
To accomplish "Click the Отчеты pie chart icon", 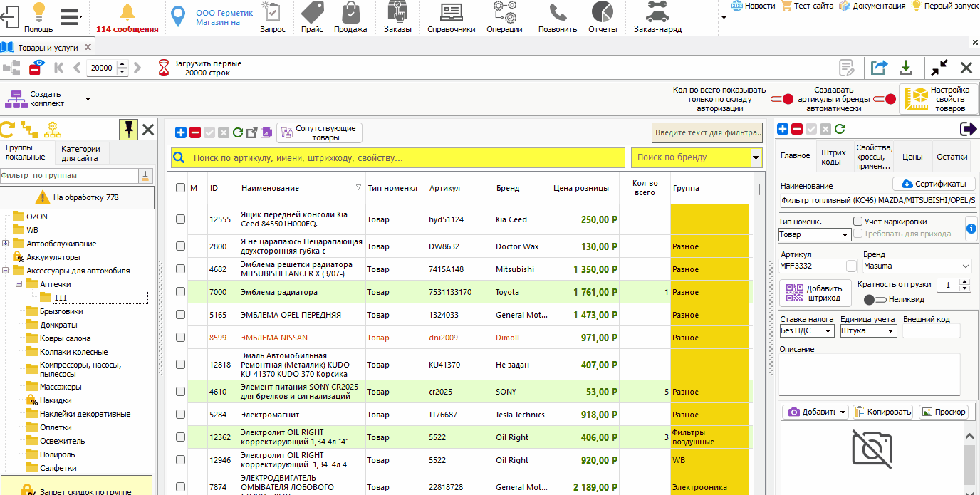I will pos(603,13).
